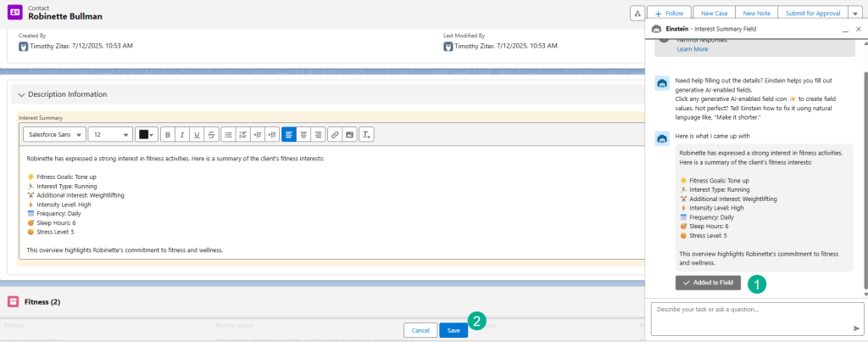The height and width of the screenshot is (342, 868).
Task: Toggle bold formatting in editor toolbar
Action: (168, 134)
